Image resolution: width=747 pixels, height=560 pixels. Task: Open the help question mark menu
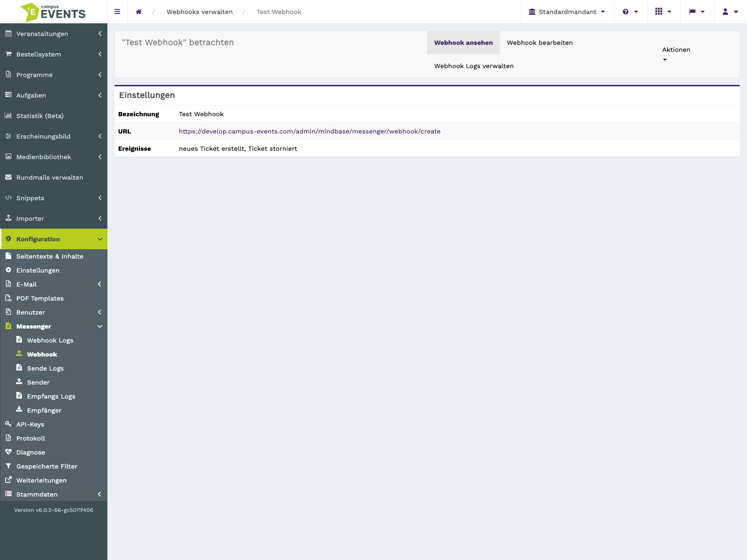(x=630, y=12)
